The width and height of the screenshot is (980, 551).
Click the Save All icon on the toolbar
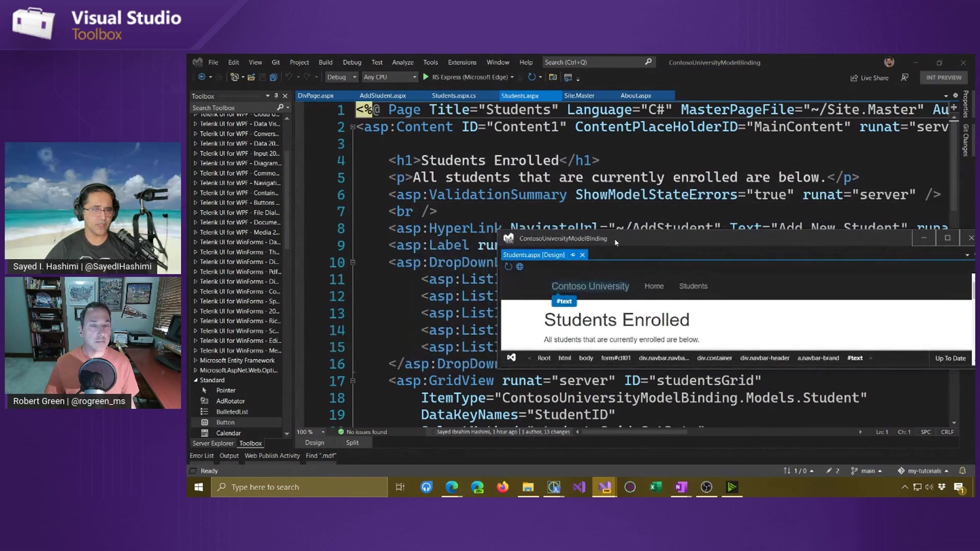point(274,77)
